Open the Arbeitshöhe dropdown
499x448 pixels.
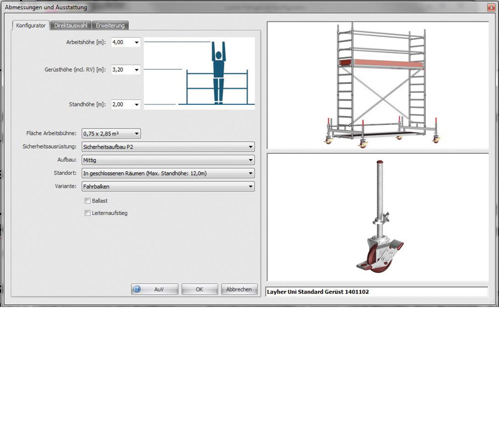137,42
